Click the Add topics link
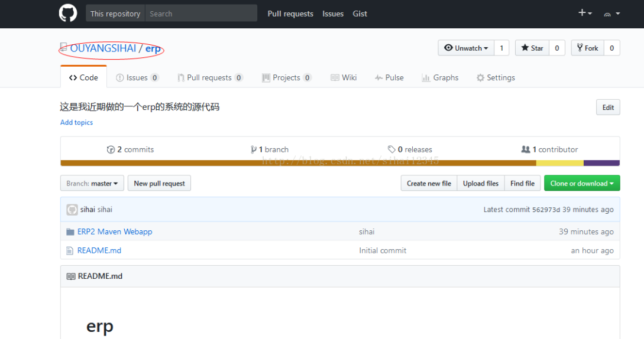This screenshot has height=339, width=644. click(x=76, y=122)
